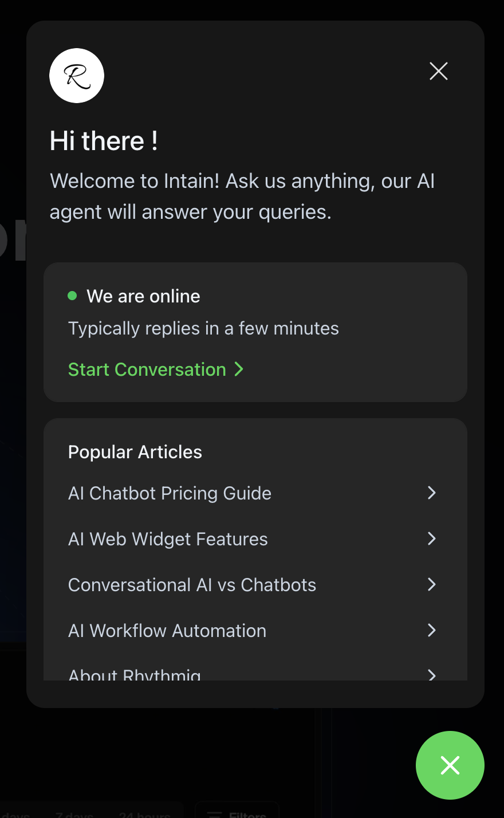Click chevron next to AI Workflow Automation

[x=432, y=630]
